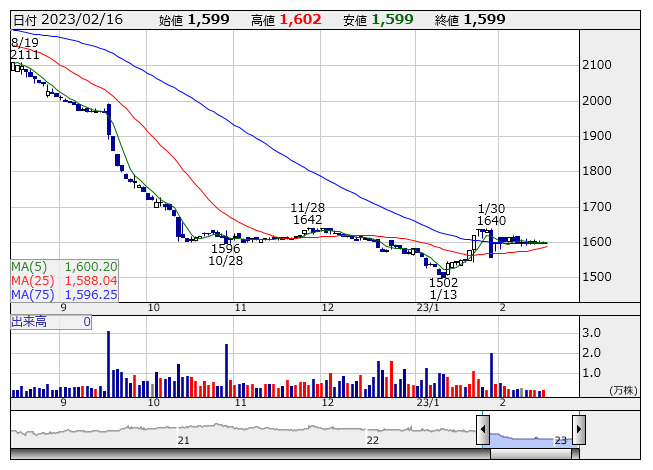Screen dimensions: 653x470
Task: Click the 11/28 peak marker of 1642
Action: coord(307,213)
